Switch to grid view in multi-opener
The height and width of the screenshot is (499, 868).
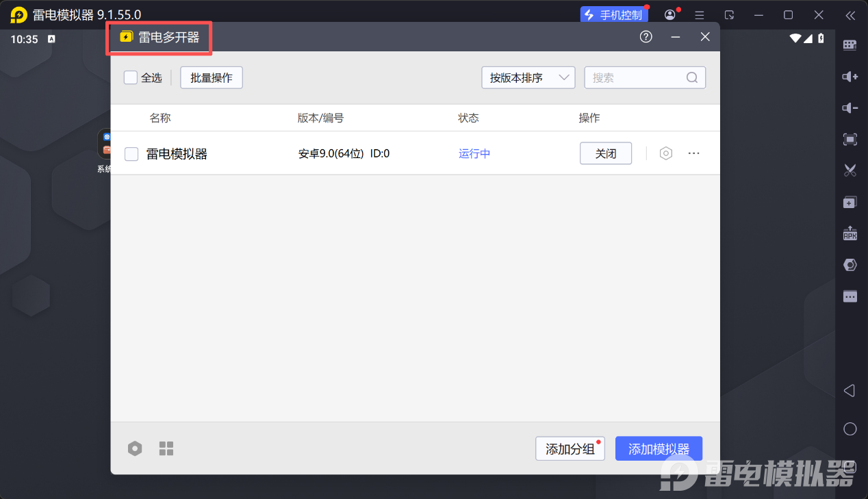(x=166, y=448)
